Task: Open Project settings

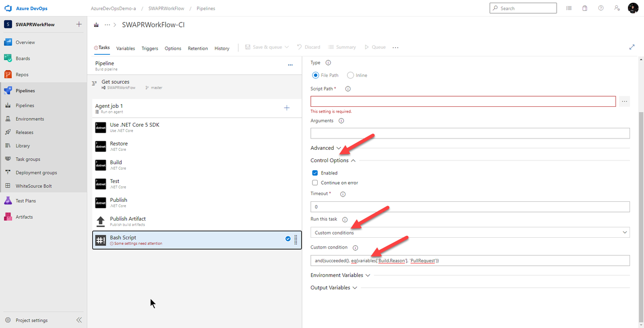Action: click(x=31, y=320)
